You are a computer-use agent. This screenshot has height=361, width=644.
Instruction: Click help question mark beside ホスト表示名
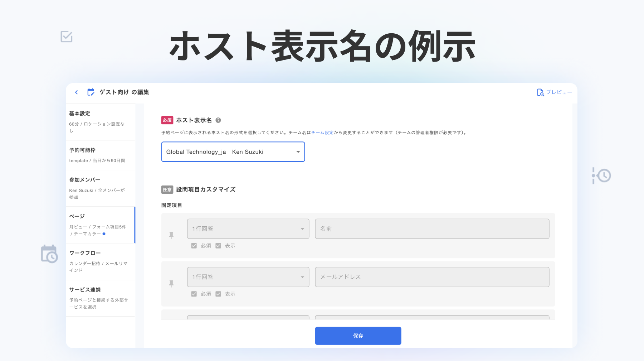218,120
